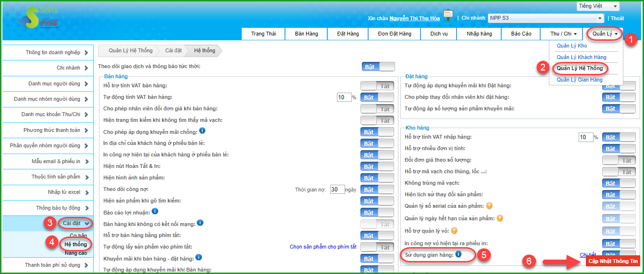Open the Chi nhánh NPP S3 dropdown

click(x=545, y=18)
